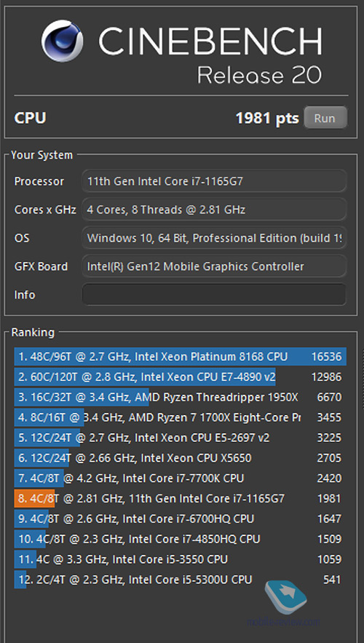Image resolution: width=364 pixels, height=643 pixels.
Task: Select the Core i7-6700HQ ranking entry
Action: [x=181, y=518]
